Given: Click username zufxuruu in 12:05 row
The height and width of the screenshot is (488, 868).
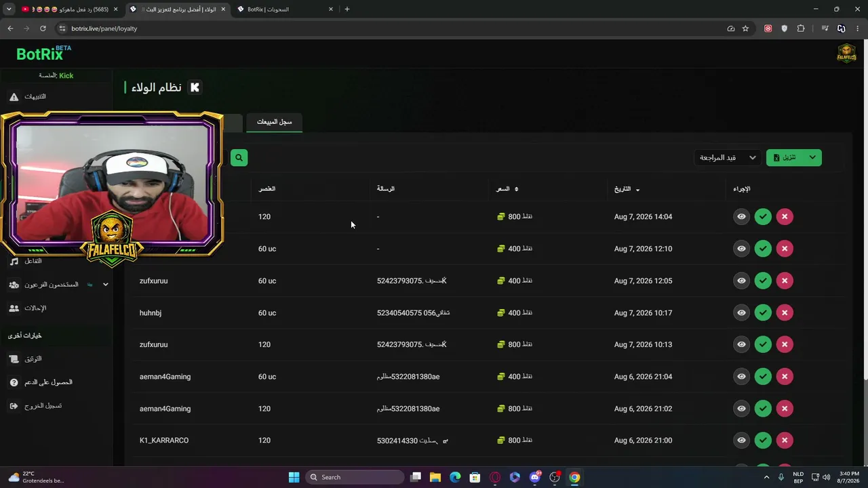Looking at the screenshot, I should click(153, 281).
